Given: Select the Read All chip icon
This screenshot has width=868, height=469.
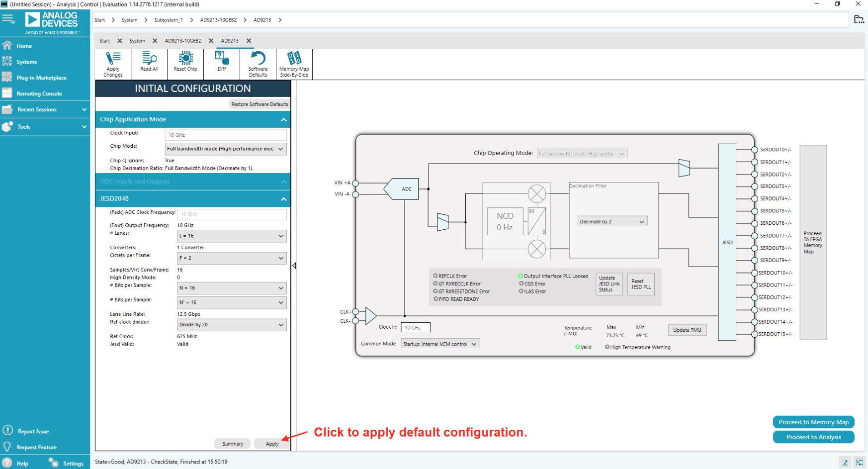Looking at the screenshot, I should [149, 63].
